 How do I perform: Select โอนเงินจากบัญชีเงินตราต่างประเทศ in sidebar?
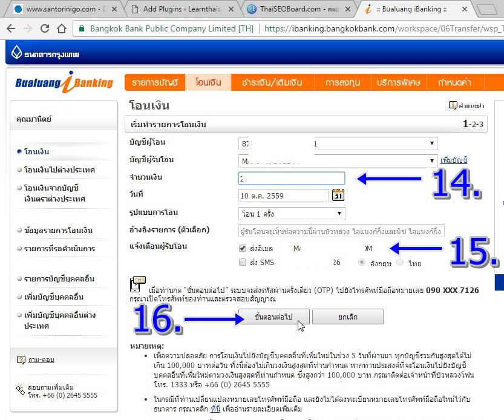[54, 193]
